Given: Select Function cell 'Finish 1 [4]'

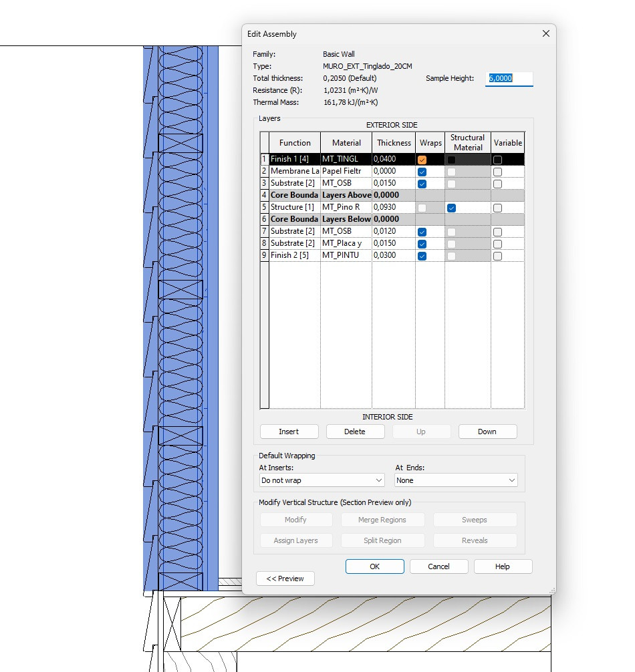Looking at the screenshot, I should point(295,159).
